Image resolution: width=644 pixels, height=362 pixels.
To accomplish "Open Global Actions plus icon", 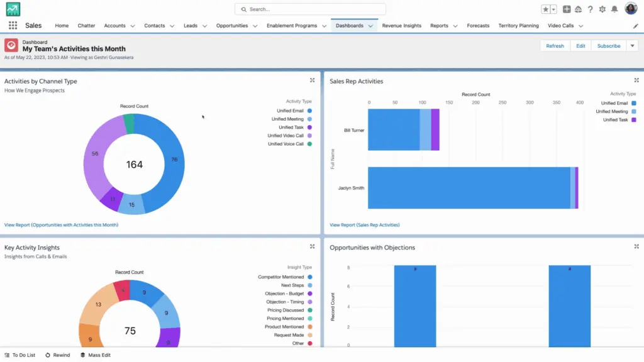I will (567, 9).
